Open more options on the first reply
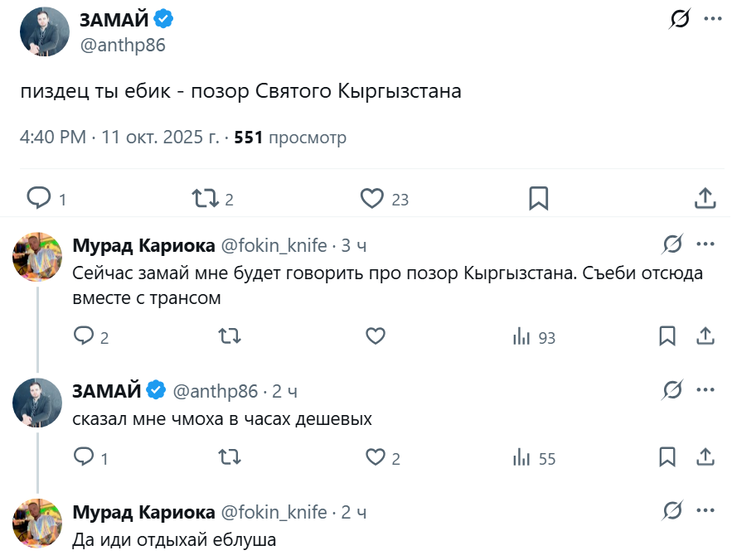732x560 pixels. pyautogui.click(x=705, y=245)
